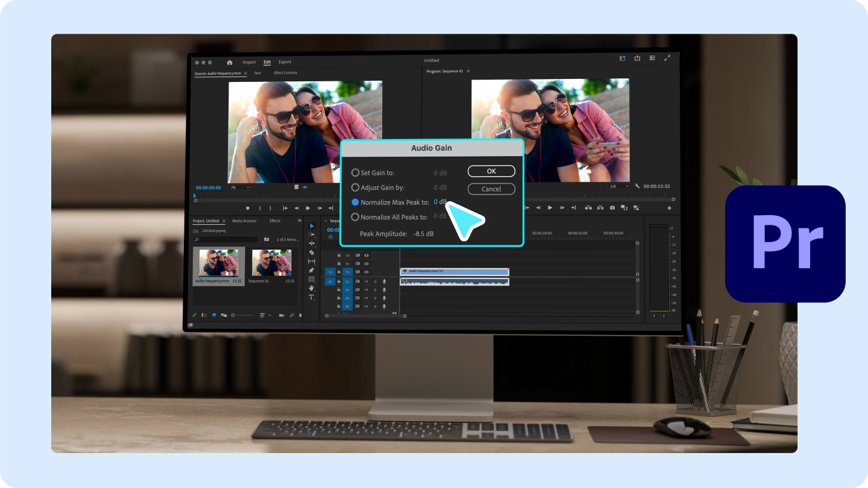Toggle track V1 output eye icon
Image resolution: width=868 pixels, height=488 pixels.
366,272
